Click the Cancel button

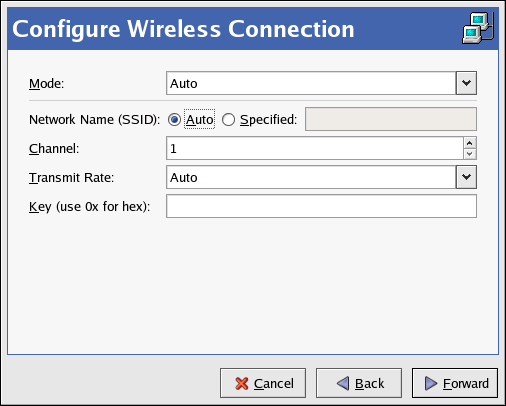263,383
